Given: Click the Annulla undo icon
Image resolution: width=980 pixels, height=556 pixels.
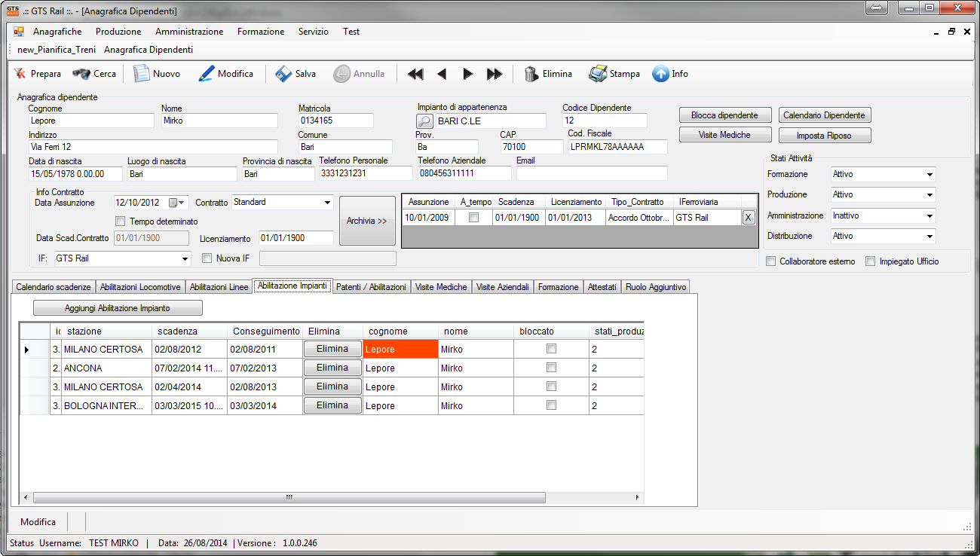Looking at the screenshot, I should (341, 74).
